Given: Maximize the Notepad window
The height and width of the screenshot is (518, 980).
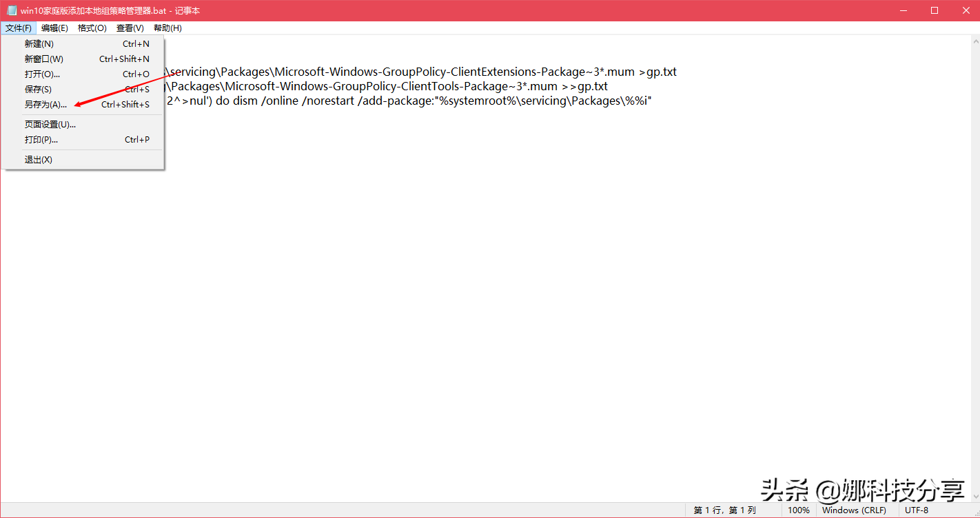Looking at the screenshot, I should tap(935, 10).
